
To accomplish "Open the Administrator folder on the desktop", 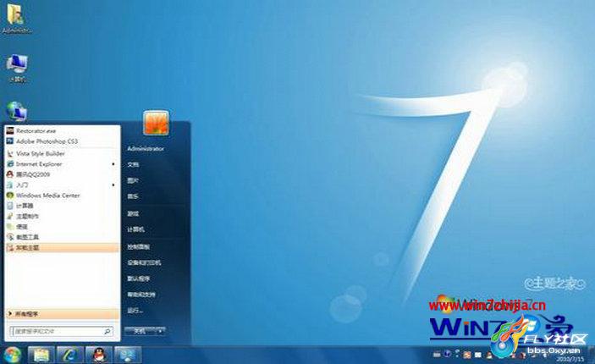I will [16, 19].
